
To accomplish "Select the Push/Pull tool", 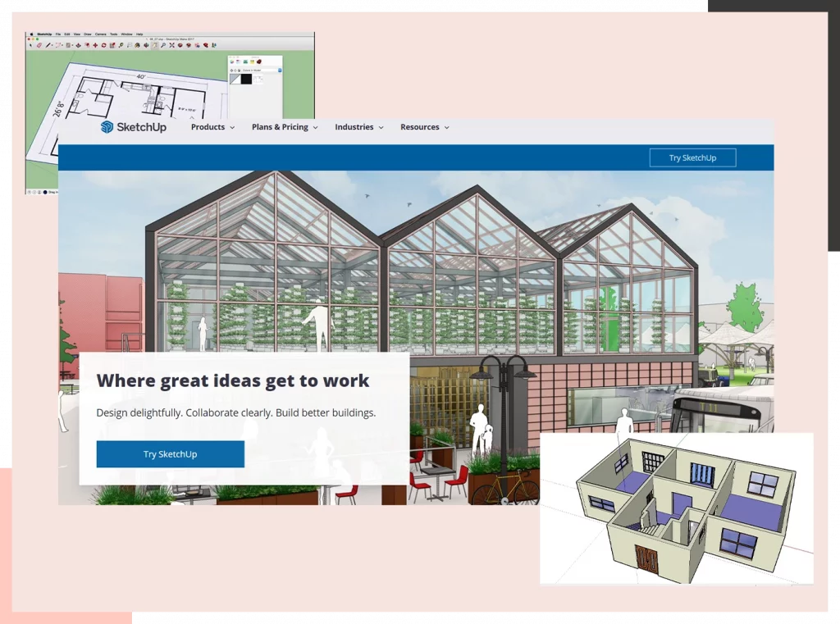I will 79,44.
